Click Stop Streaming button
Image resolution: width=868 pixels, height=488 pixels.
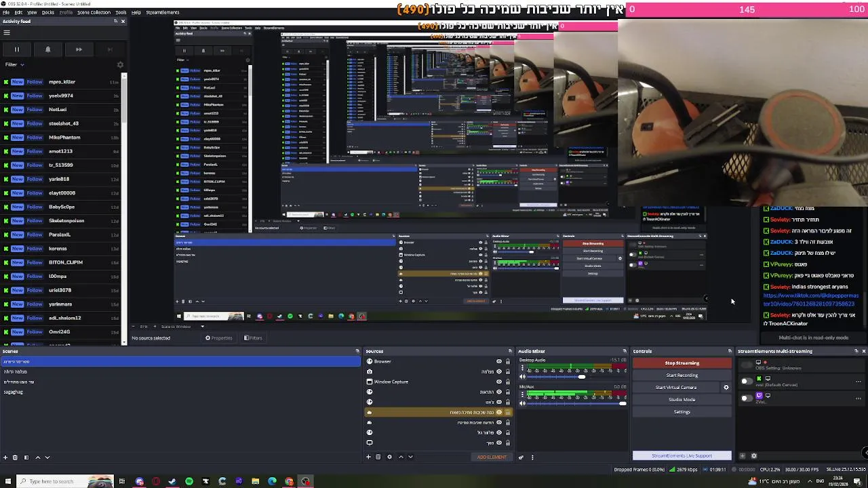(682, 363)
